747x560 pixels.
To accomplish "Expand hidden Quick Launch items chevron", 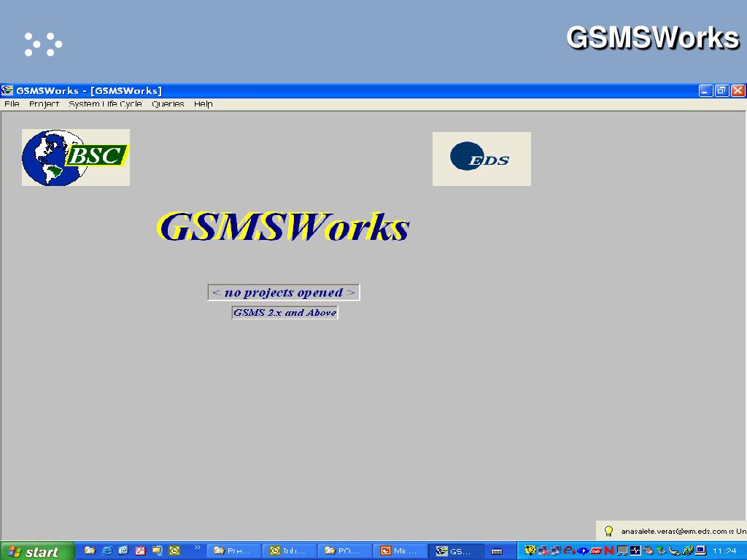I will tap(197, 548).
